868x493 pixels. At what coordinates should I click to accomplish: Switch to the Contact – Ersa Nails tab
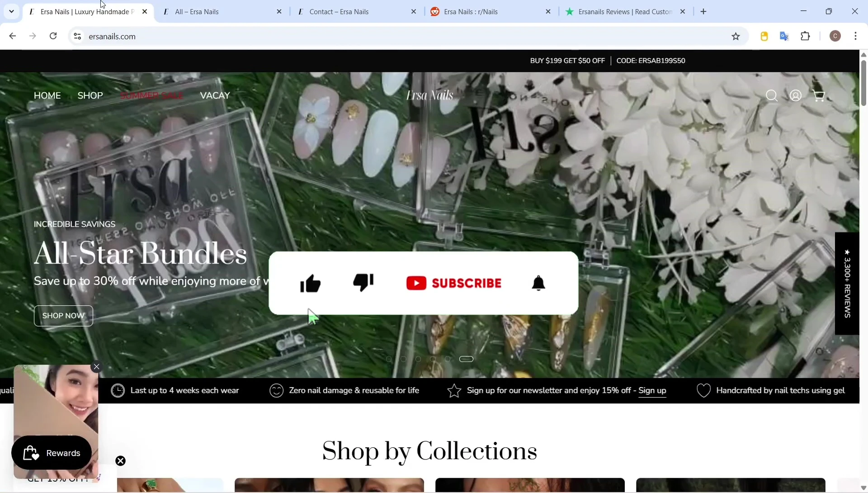pyautogui.click(x=357, y=12)
